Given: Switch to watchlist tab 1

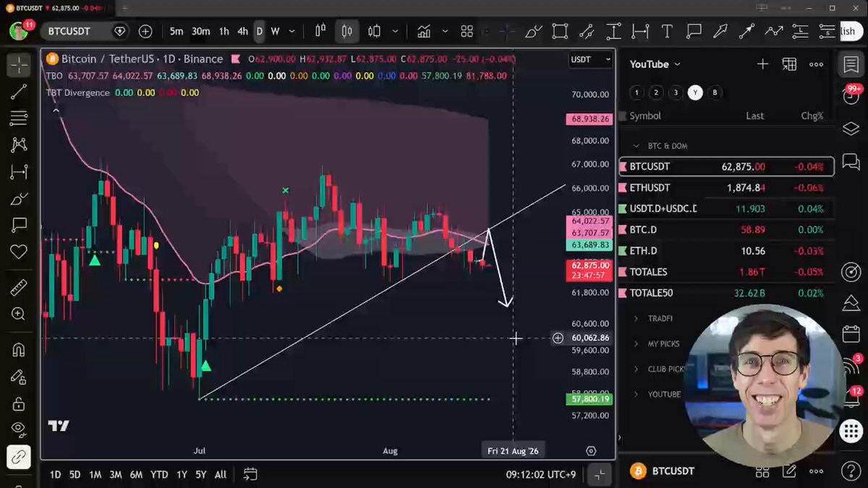Looking at the screenshot, I should pyautogui.click(x=636, y=93).
